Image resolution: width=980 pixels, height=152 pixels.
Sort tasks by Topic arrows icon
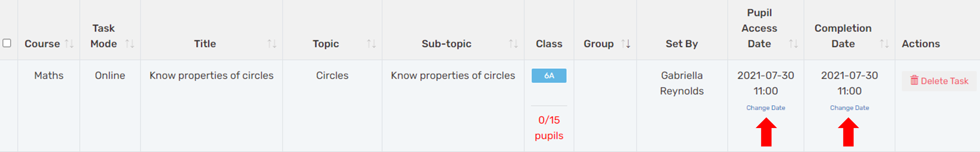[x=371, y=44]
